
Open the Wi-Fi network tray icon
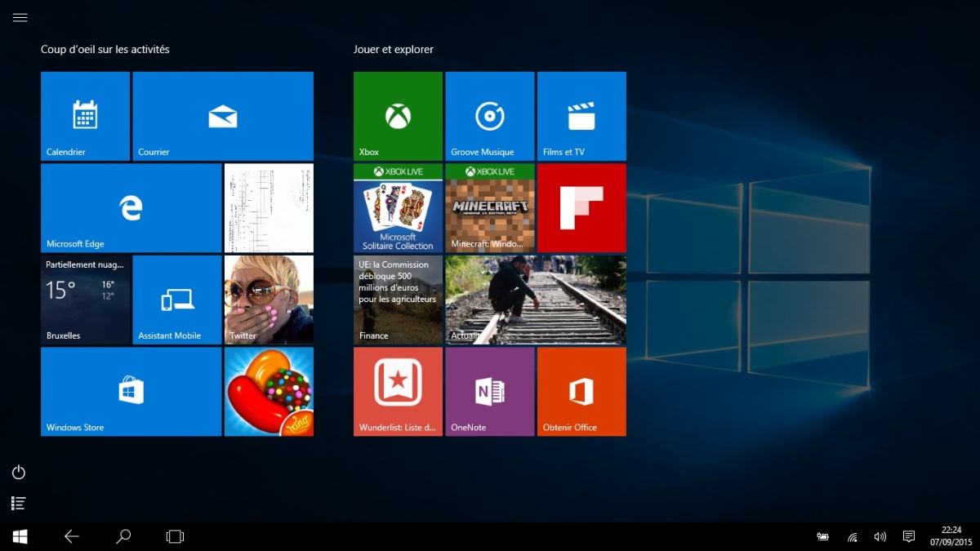click(x=852, y=537)
